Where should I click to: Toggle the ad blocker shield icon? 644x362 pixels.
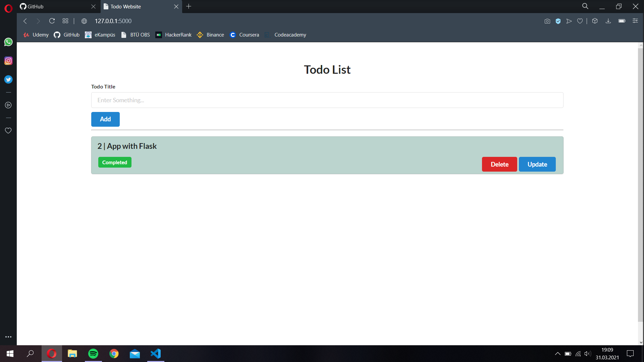[x=558, y=21]
